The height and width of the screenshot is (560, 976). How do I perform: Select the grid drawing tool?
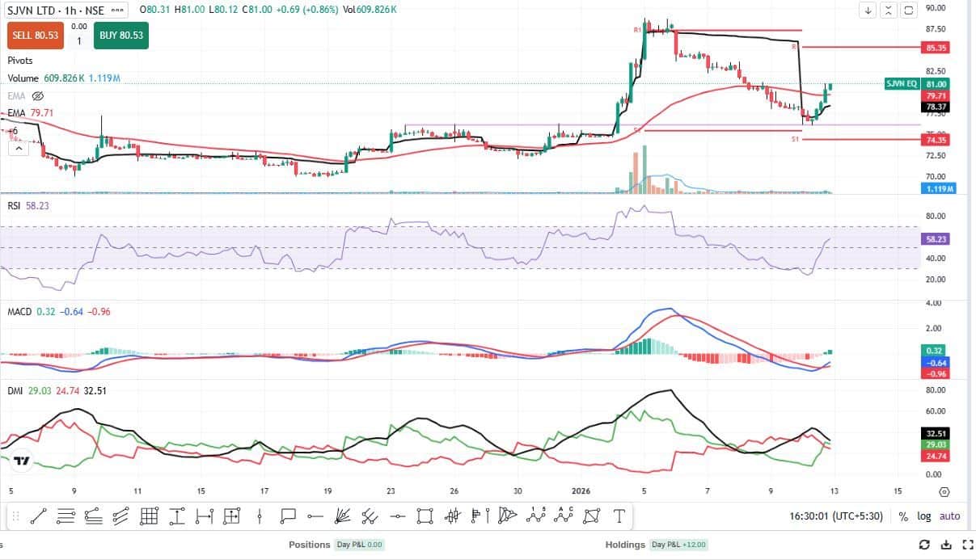tap(149, 516)
